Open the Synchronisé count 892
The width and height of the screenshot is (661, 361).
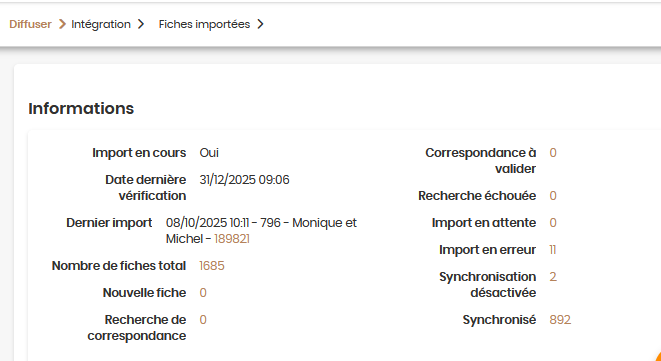[560, 320]
